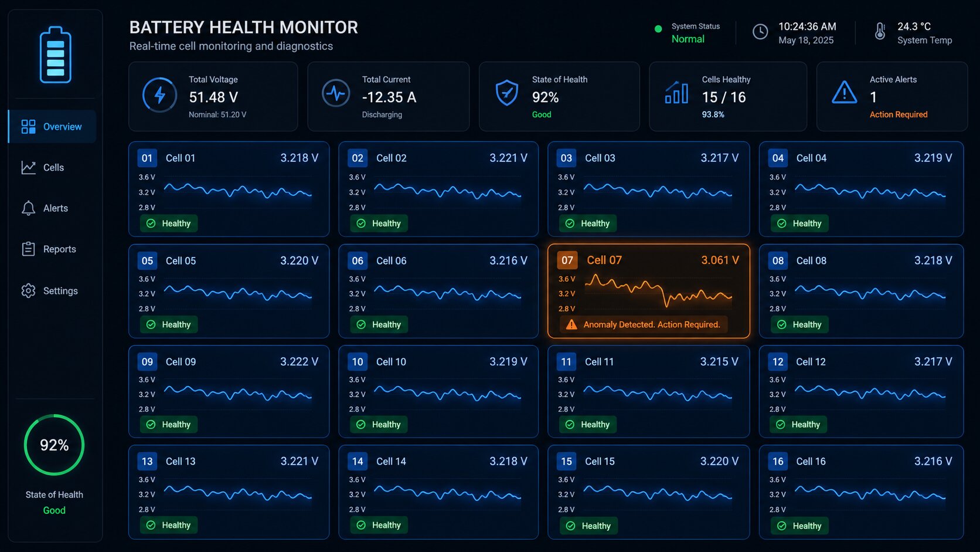Click the 02 number badge on Cell 02

(358, 158)
